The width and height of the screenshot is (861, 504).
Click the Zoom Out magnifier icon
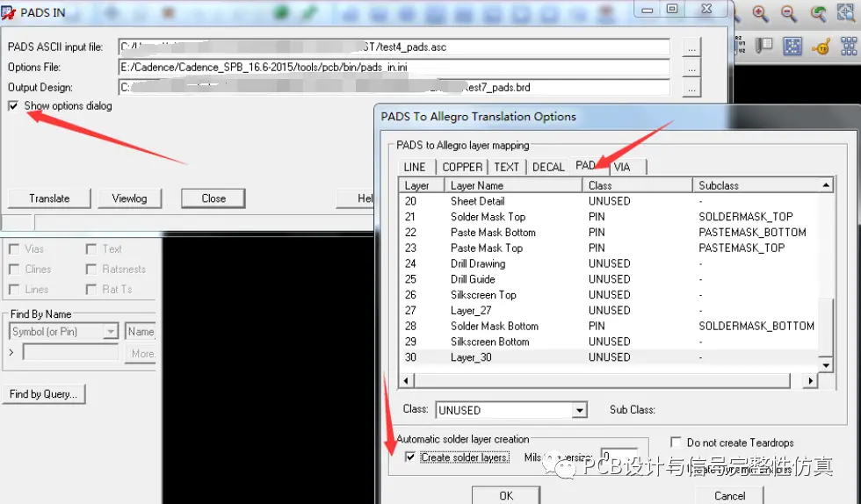pyautogui.click(x=789, y=13)
